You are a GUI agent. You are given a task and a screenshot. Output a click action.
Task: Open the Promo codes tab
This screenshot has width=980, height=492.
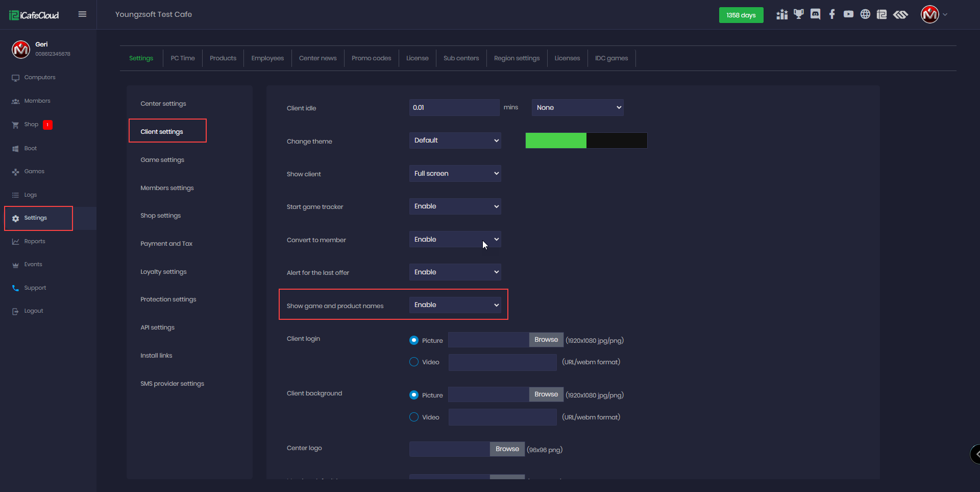371,58
